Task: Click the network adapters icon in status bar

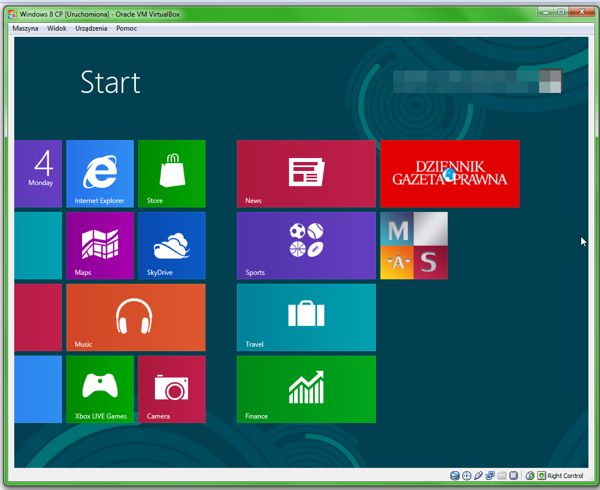Action: (490, 475)
